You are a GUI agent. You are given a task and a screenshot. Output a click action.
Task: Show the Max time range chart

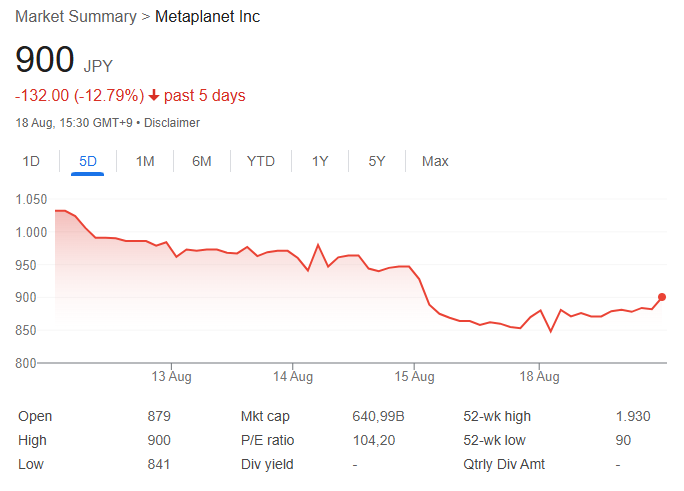coord(435,161)
